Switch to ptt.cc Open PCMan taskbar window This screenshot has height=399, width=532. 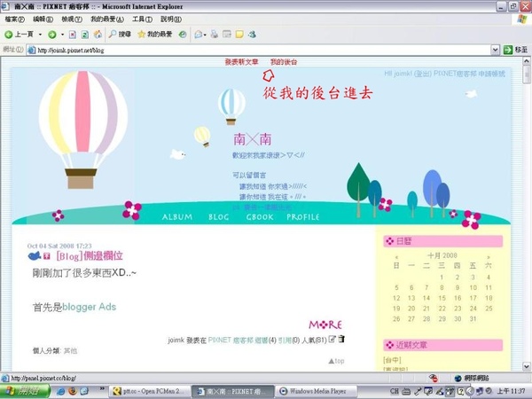click(148, 392)
